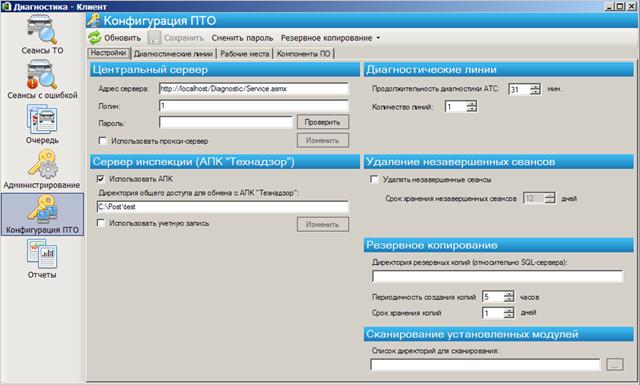
Task: Click the key icon in header
Action: [93, 20]
